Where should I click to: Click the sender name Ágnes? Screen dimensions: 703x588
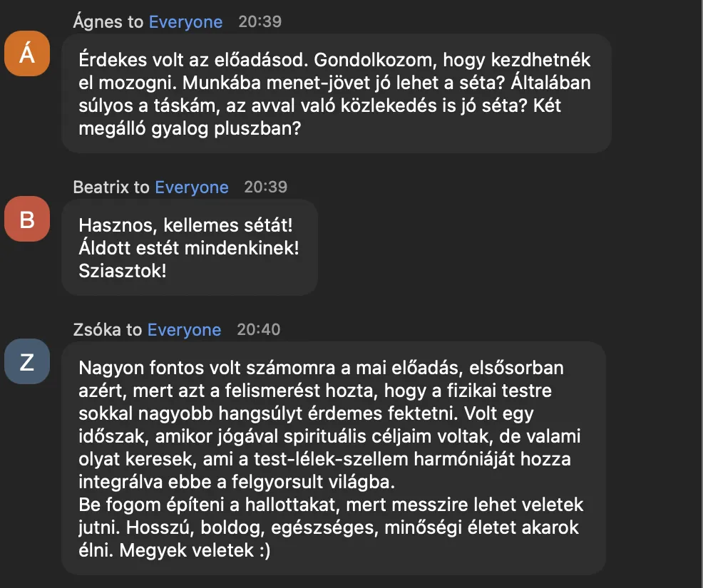[x=98, y=22]
